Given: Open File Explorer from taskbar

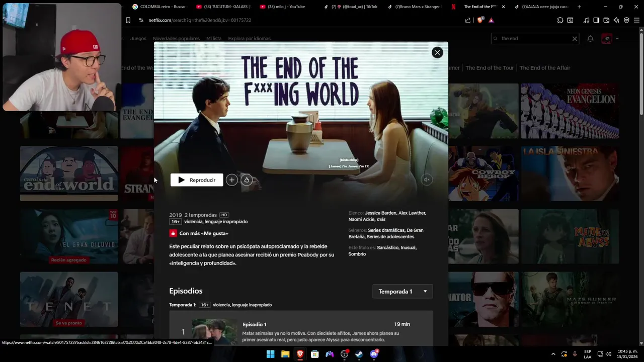Looking at the screenshot, I should pyautogui.click(x=285, y=354).
